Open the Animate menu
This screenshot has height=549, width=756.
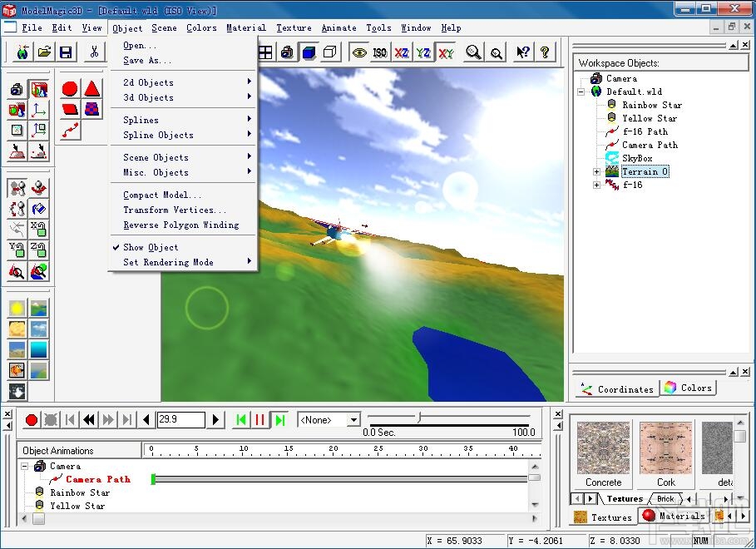click(x=338, y=27)
